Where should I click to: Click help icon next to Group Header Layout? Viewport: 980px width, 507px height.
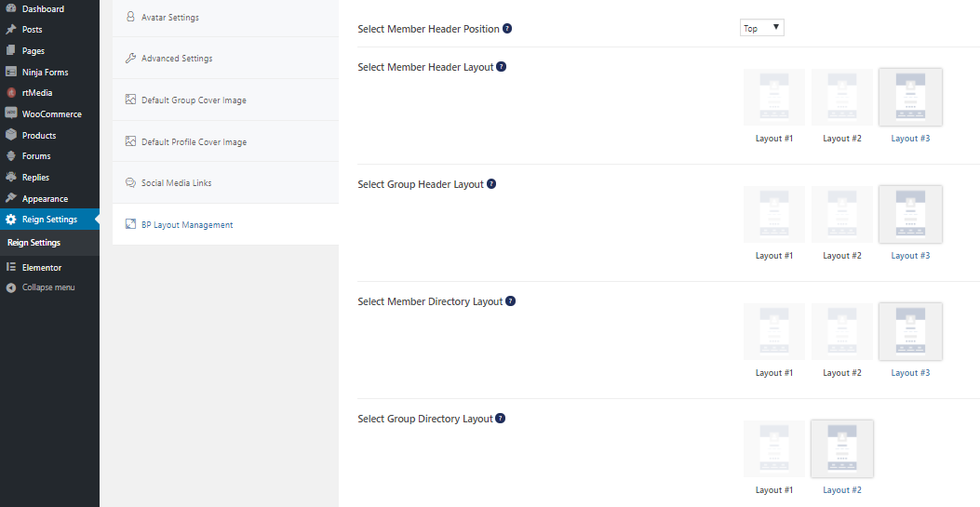point(491,183)
